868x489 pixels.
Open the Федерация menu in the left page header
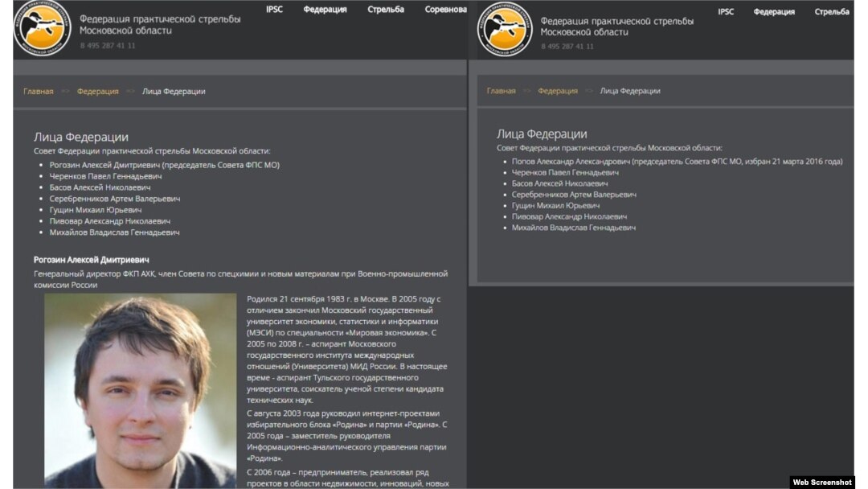click(325, 10)
